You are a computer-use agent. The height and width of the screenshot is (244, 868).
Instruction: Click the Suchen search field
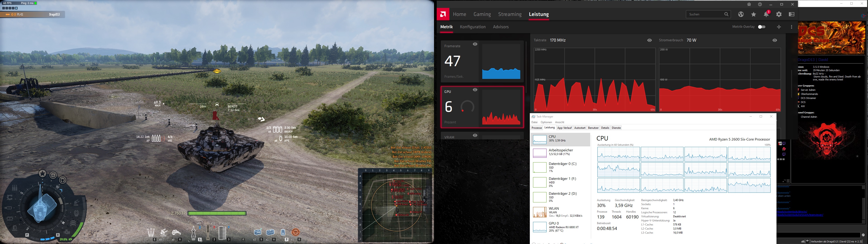704,14
